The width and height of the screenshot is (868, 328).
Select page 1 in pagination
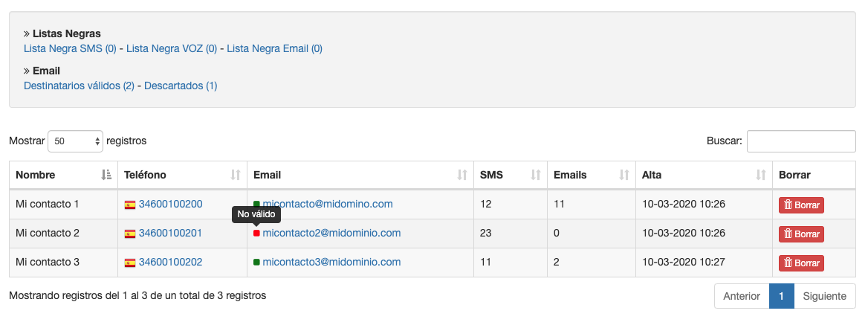(782, 296)
